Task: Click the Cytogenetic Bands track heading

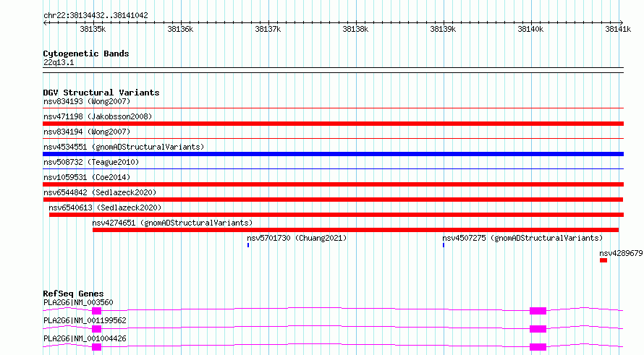Action: click(x=86, y=54)
